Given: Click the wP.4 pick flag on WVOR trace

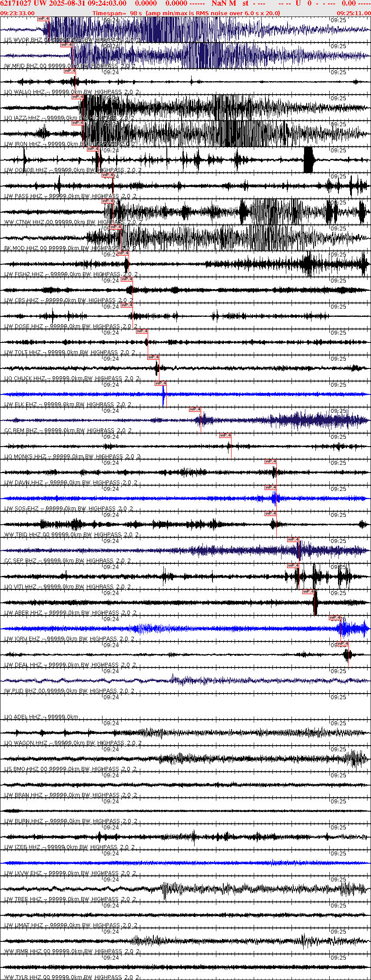Looking at the screenshot, I should pos(43,19).
